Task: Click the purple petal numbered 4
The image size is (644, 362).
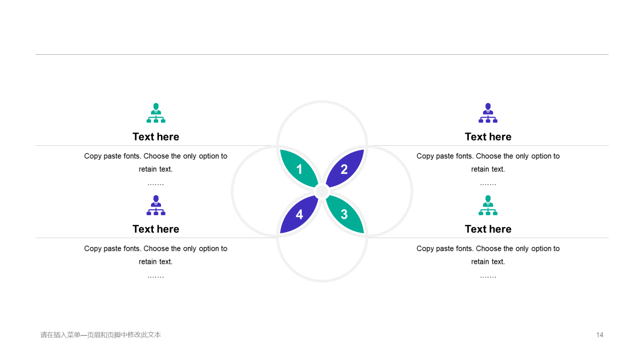Action: click(x=299, y=214)
